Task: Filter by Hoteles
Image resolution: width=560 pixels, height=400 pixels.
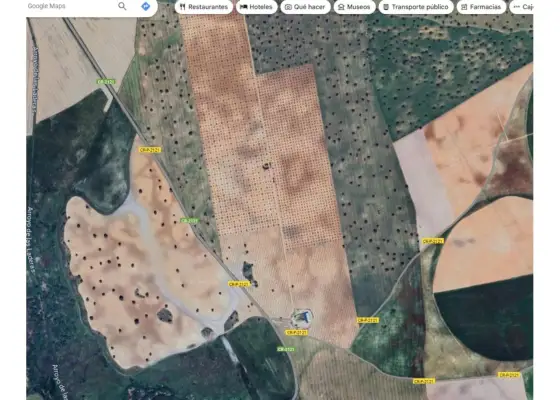Action: (256, 7)
